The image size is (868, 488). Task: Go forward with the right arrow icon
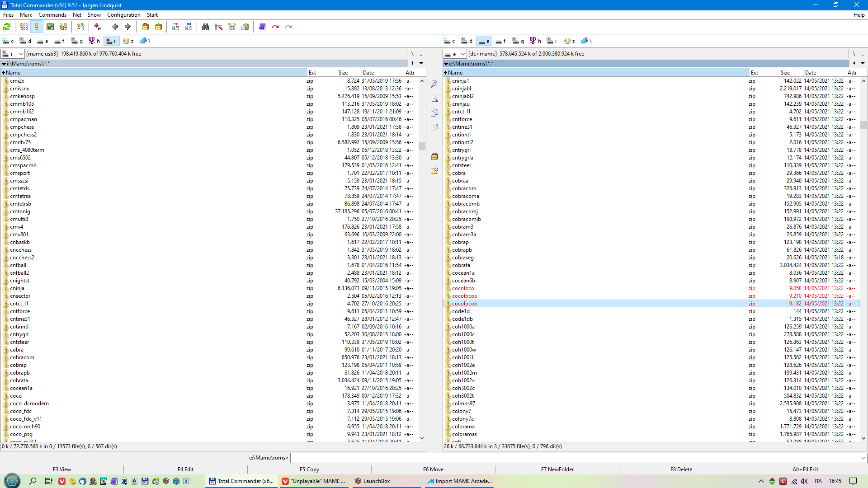[127, 27]
